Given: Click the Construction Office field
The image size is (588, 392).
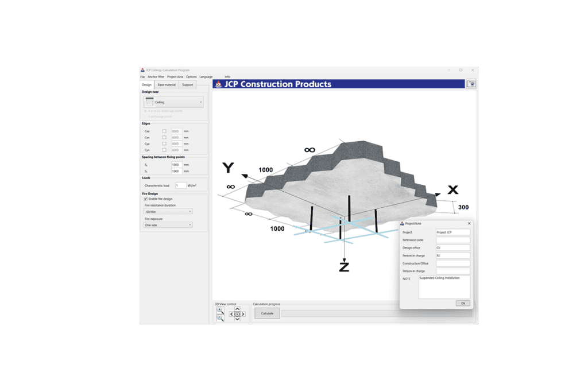Looking at the screenshot, I should (x=452, y=263).
